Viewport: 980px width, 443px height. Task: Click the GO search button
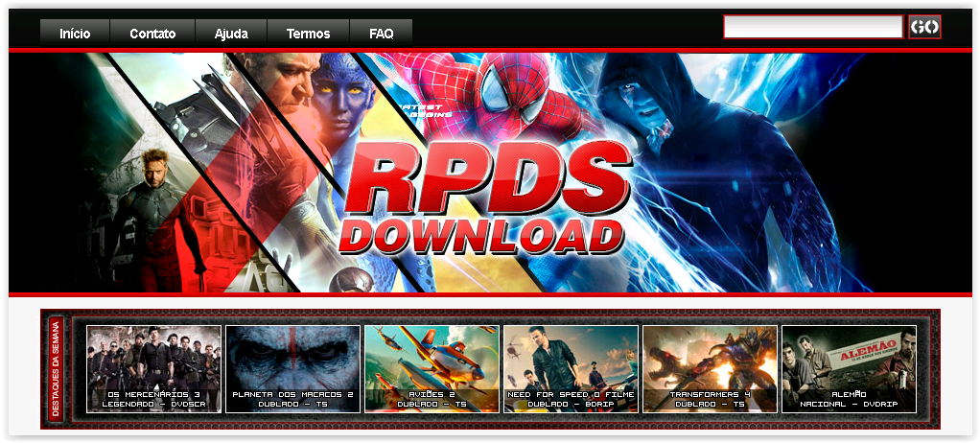[x=925, y=27]
